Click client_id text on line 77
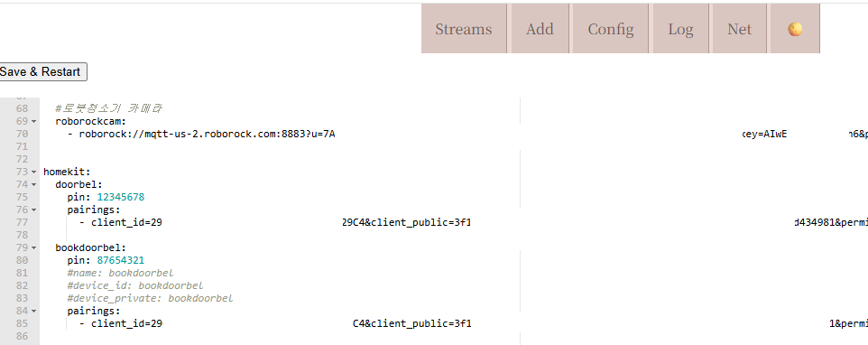This screenshot has height=345, width=868. click(x=126, y=222)
